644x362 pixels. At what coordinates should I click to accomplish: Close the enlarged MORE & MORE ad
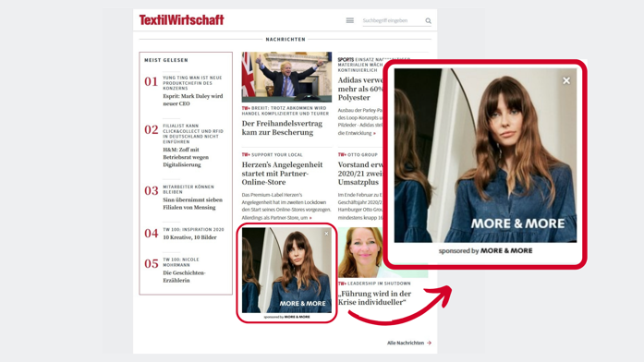(566, 81)
